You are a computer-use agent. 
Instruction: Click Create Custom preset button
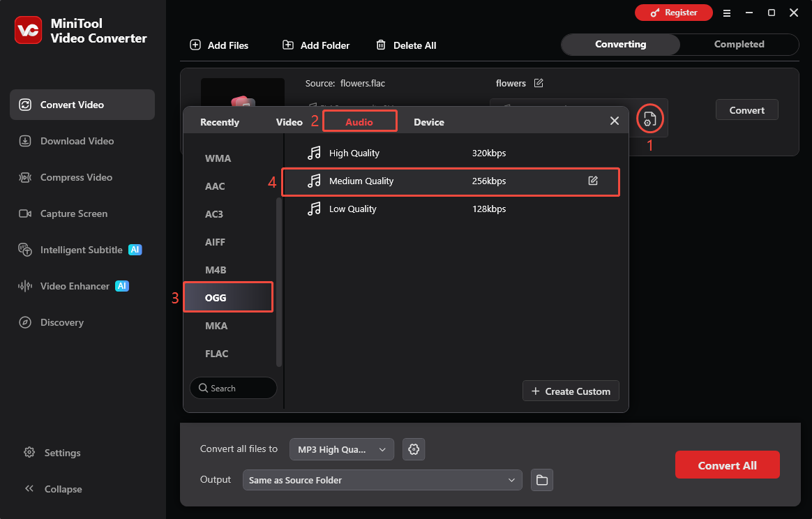[x=571, y=391]
